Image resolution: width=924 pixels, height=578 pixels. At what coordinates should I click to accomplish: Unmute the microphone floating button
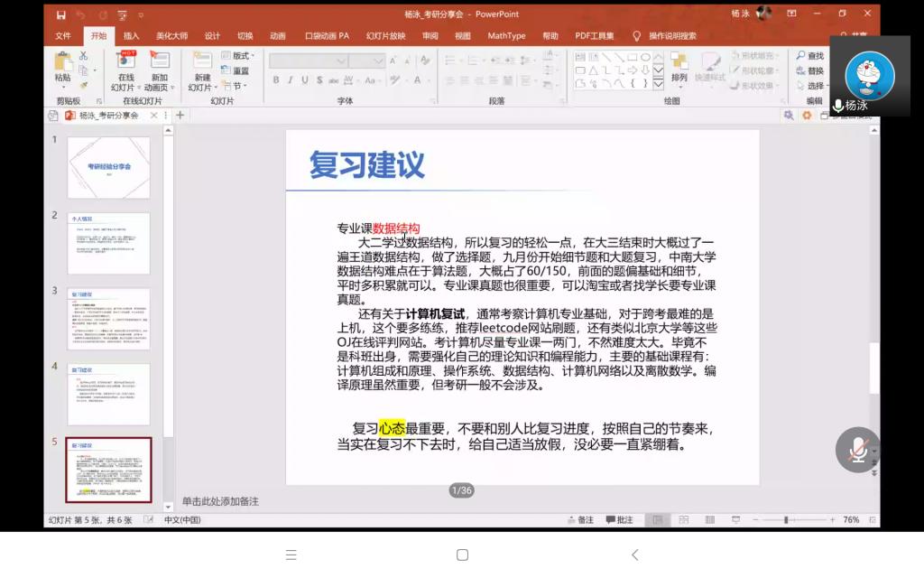click(856, 449)
